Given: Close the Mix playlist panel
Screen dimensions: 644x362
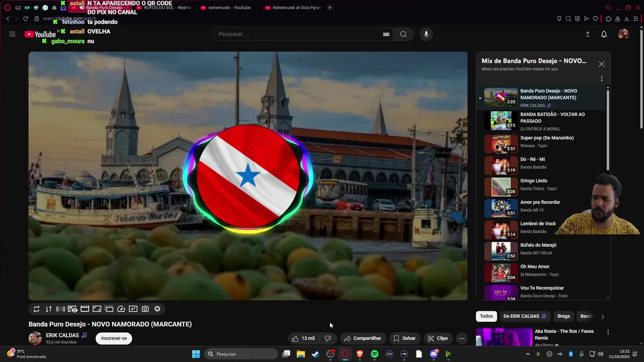Looking at the screenshot, I should pyautogui.click(x=601, y=64).
